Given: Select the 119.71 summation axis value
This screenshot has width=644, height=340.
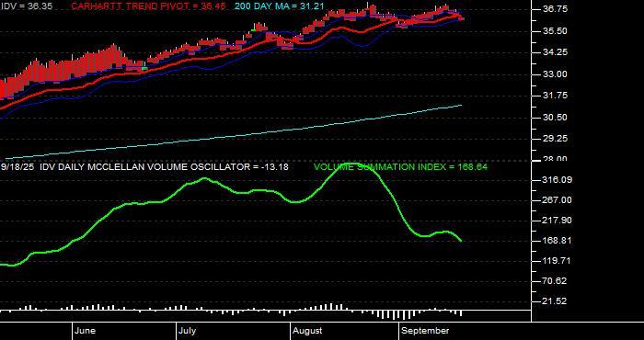Looking at the screenshot, I should tap(558, 261).
